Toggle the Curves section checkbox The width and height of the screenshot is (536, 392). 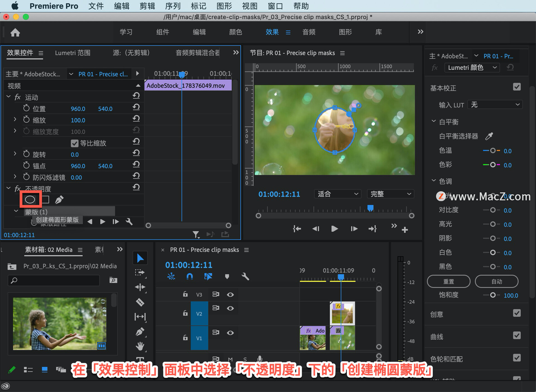517,335
